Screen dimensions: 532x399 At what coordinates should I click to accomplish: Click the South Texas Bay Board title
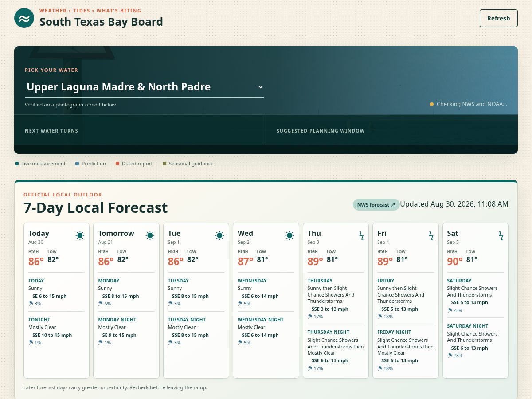click(101, 22)
